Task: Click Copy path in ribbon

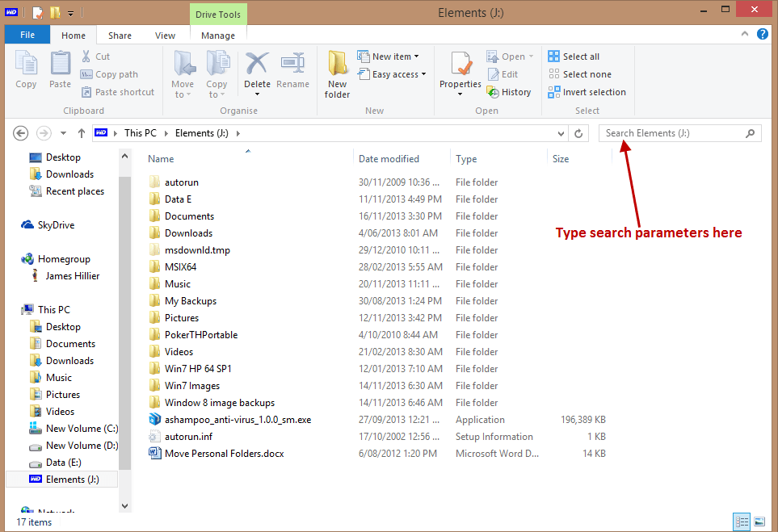Action: (109, 74)
